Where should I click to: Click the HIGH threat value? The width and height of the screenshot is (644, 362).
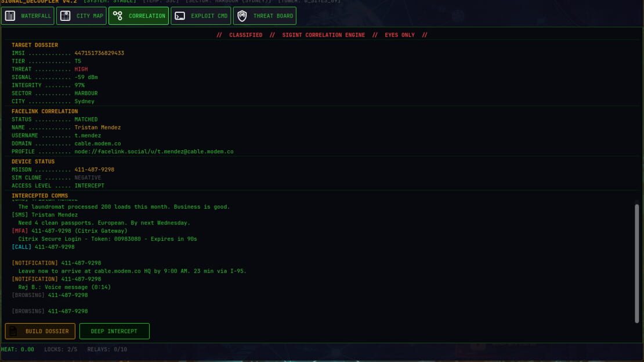click(x=81, y=69)
